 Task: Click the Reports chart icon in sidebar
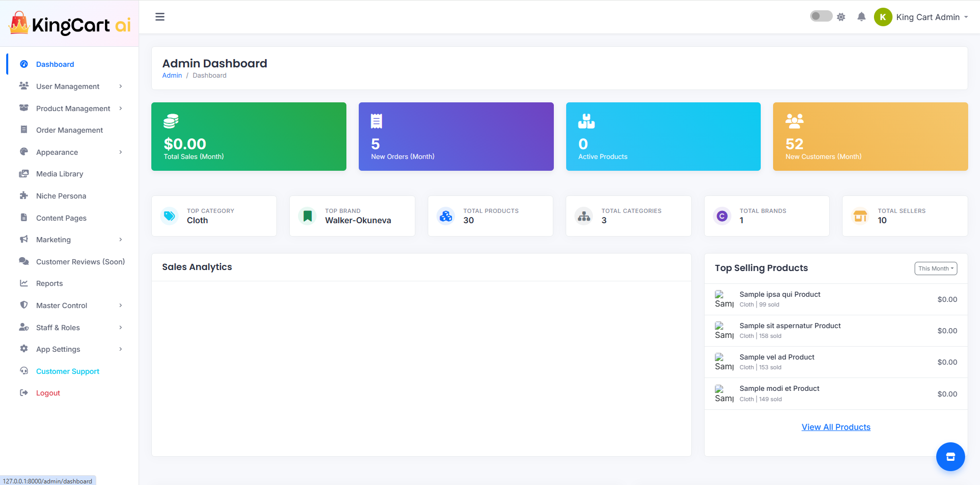(x=24, y=283)
